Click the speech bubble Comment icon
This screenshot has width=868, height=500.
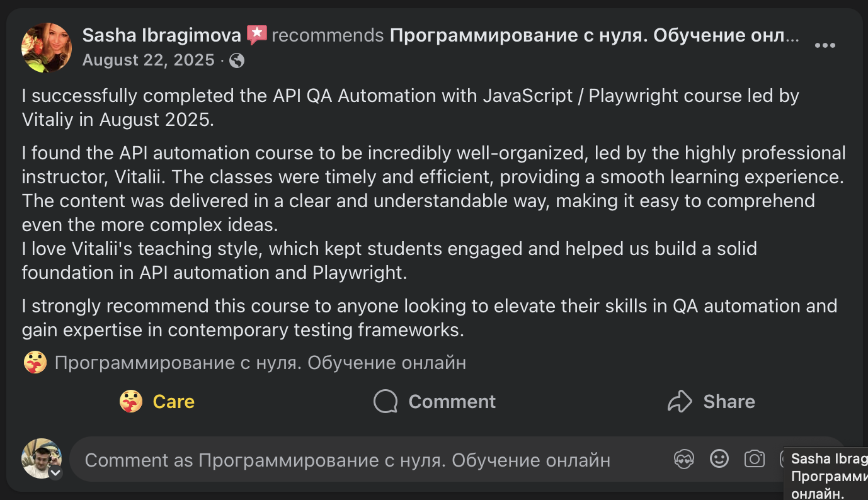pos(385,401)
